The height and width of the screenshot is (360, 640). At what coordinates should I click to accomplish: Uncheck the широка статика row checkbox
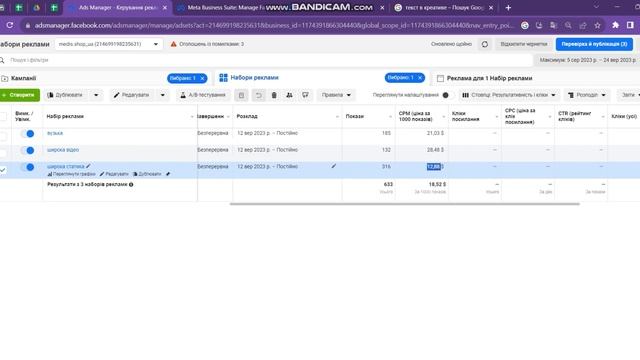coord(3,169)
